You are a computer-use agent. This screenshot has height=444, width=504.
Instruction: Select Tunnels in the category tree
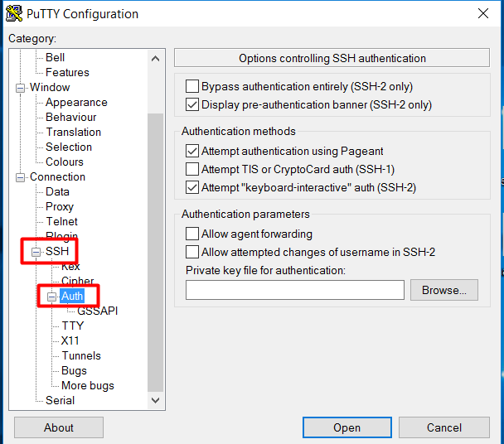(x=81, y=355)
